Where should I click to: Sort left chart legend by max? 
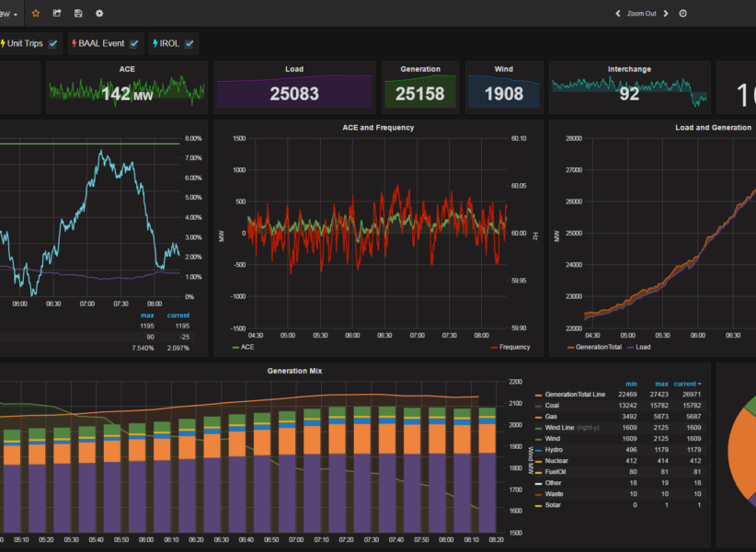(x=147, y=316)
